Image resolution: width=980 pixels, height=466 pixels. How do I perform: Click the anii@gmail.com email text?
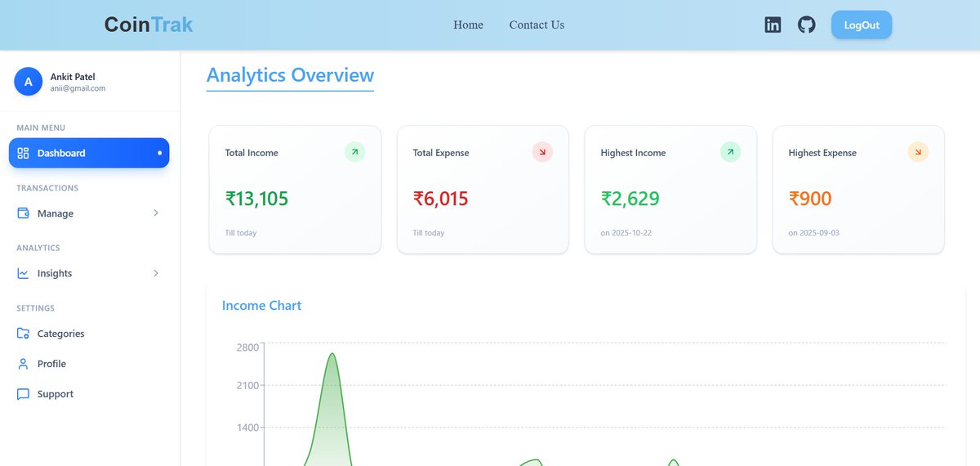[x=78, y=88]
